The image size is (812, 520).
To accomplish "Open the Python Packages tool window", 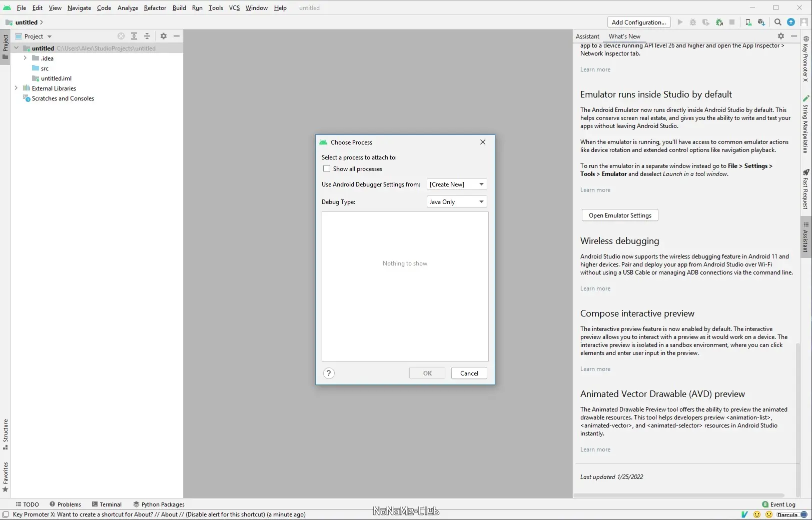I will click(x=159, y=504).
